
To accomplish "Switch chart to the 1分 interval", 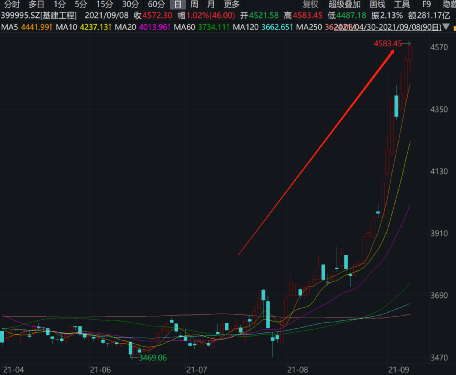I will click(x=60, y=4).
